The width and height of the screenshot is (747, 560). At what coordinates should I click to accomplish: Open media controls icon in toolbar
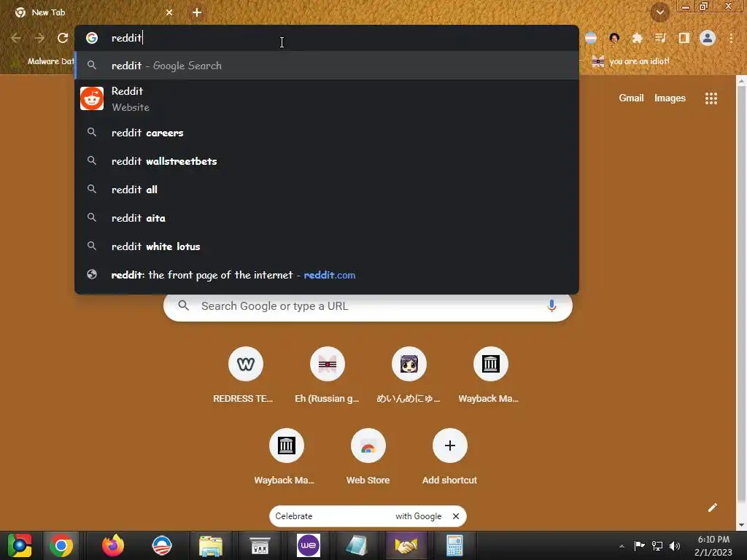(x=660, y=38)
